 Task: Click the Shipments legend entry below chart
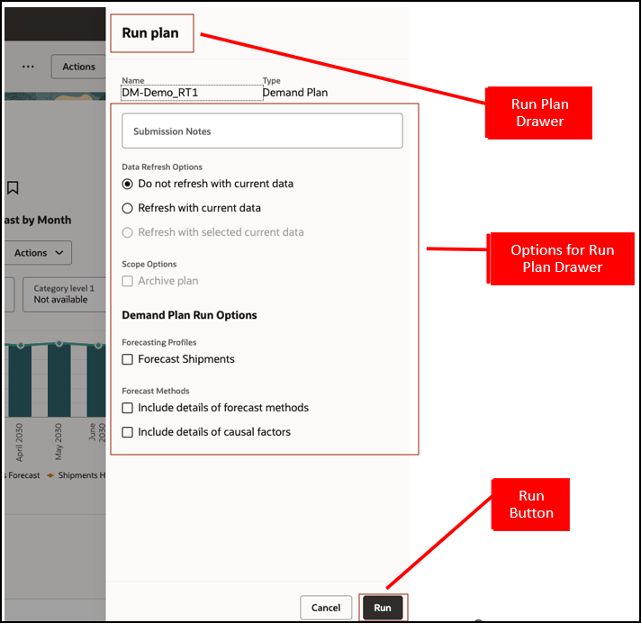76,475
